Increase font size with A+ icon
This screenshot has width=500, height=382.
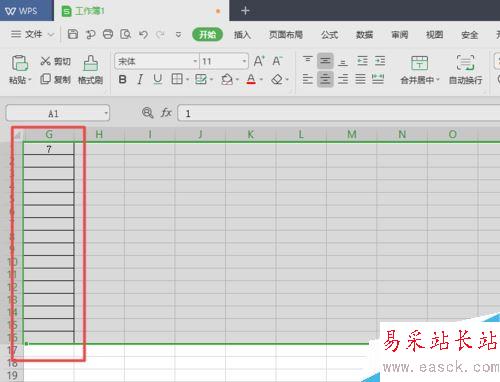click(x=259, y=61)
